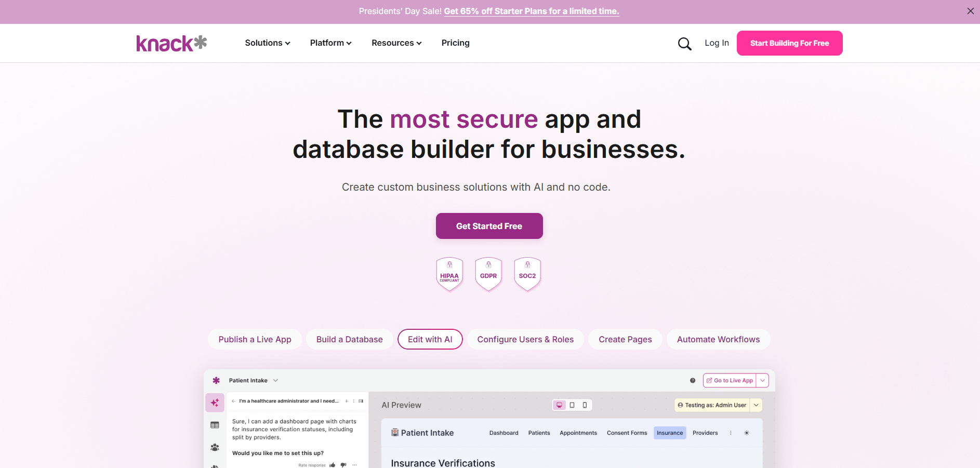980x468 pixels.
Task: Click the "AI Preview" label
Action: [x=402, y=405]
